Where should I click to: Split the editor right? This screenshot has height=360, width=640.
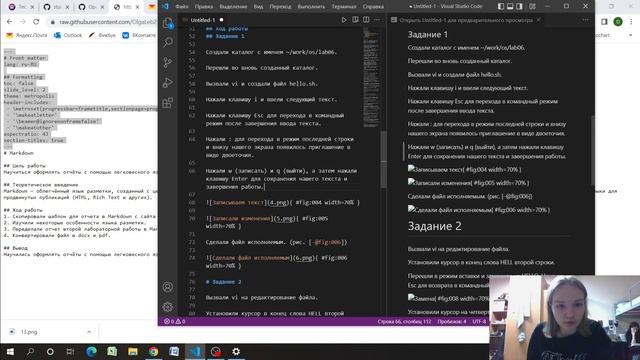[x=366, y=20]
